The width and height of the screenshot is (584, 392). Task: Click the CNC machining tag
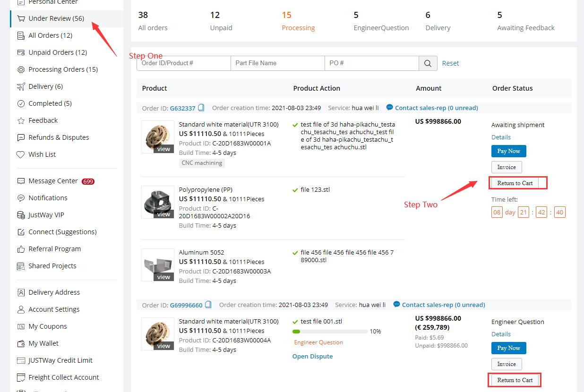tap(202, 163)
